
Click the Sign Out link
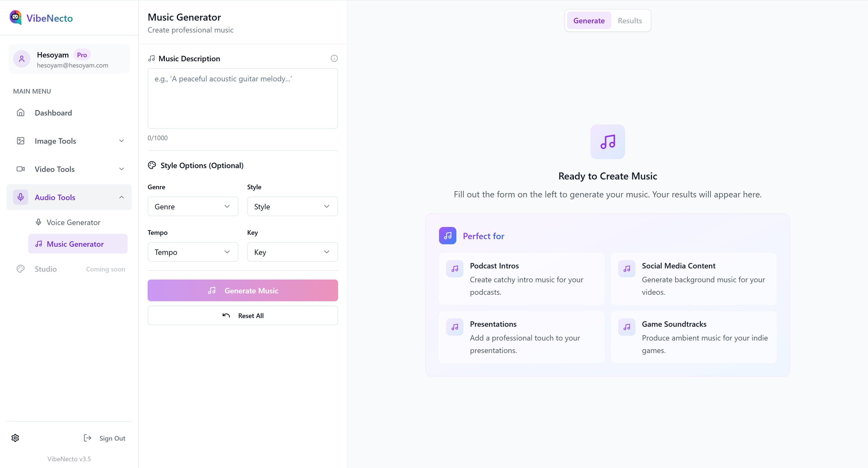click(x=104, y=438)
